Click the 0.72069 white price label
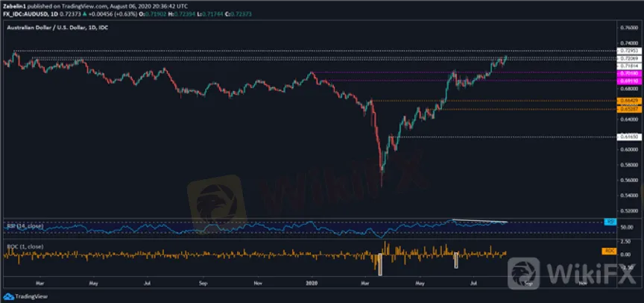The width and height of the screenshot is (644, 303). click(x=630, y=59)
